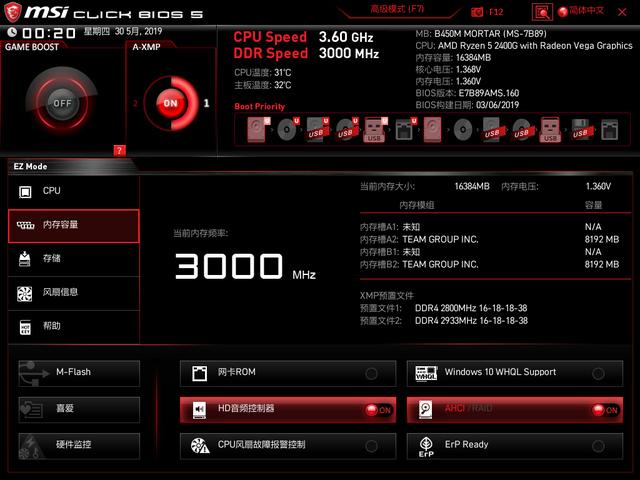Click the CPU chip icon in EZ Mode sidebar

(x=25, y=191)
